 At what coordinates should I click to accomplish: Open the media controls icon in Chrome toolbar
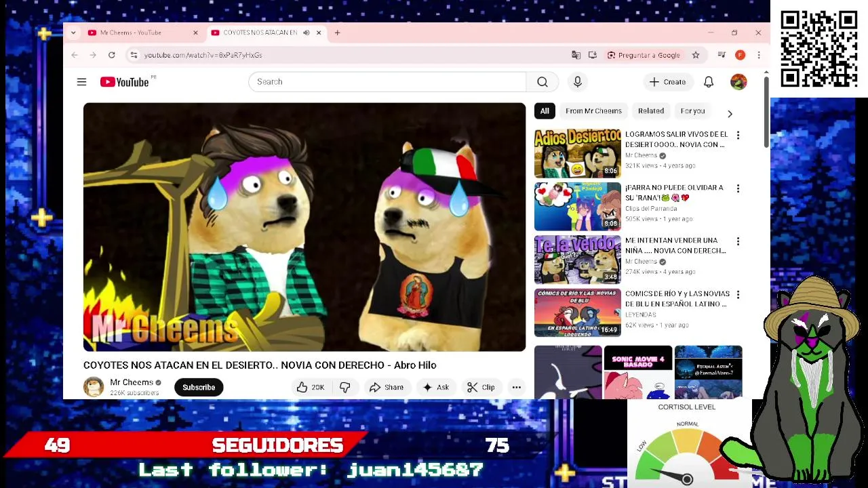click(x=722, y=55)
